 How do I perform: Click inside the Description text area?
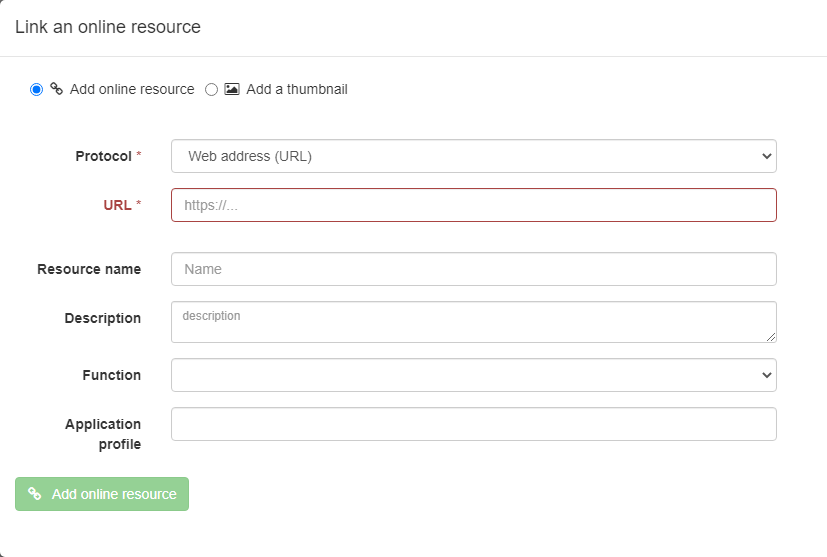tap(474, 322)
